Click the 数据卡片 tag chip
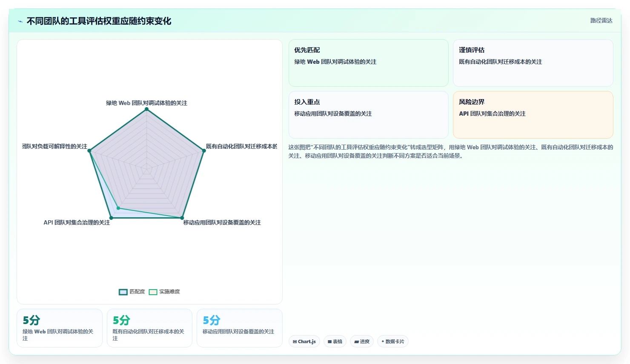This screenshot has height=364, width=630. point(393,341)
